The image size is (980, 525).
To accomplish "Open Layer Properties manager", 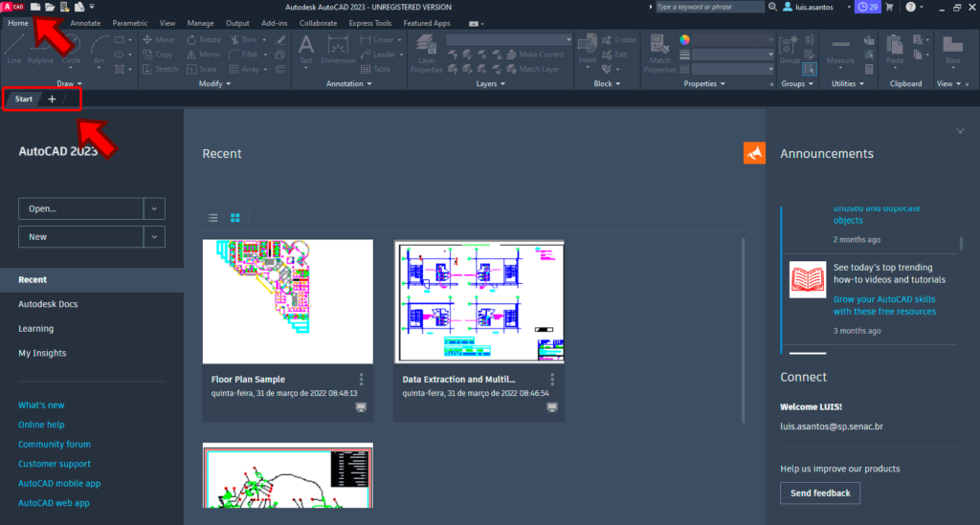I will tap(426, 55).
